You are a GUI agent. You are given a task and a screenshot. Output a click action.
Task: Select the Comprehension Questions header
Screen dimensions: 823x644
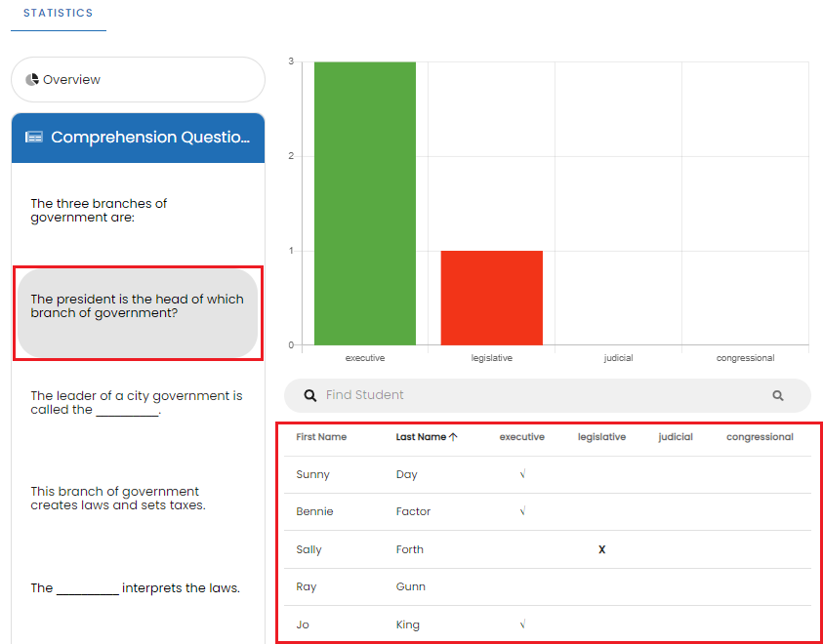coord(138,138)
